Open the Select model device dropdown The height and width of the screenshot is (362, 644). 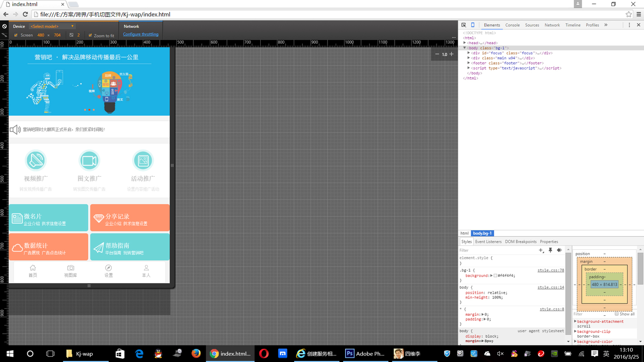(x=52, y=26)
